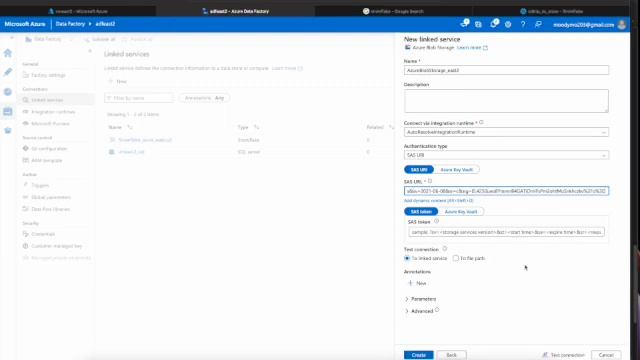Click the Description text area
The width and height of the screenshot is (640, 360).
[x=506, y=101]
